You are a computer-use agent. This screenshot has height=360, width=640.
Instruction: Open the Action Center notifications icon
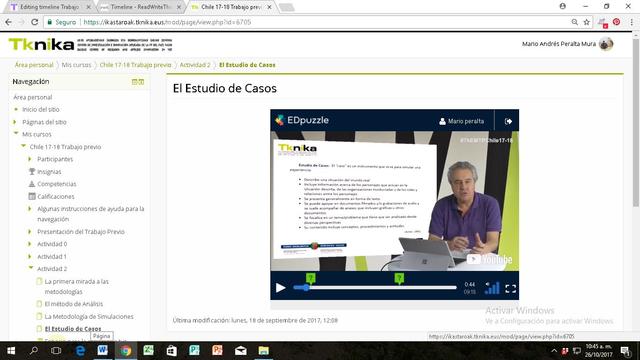(626, 351)
